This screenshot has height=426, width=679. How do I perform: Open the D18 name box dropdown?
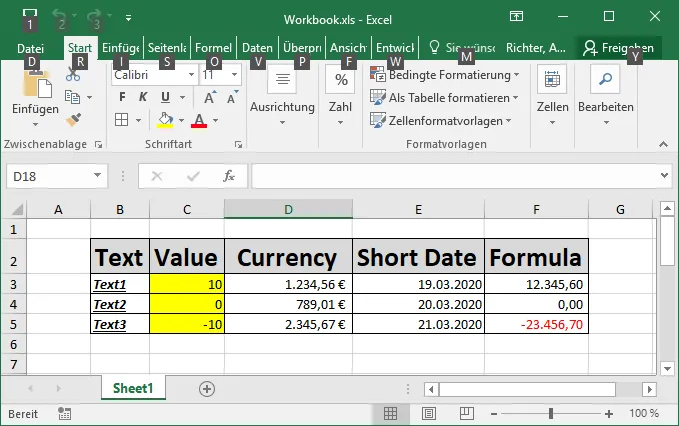click(x=97, y=176)
